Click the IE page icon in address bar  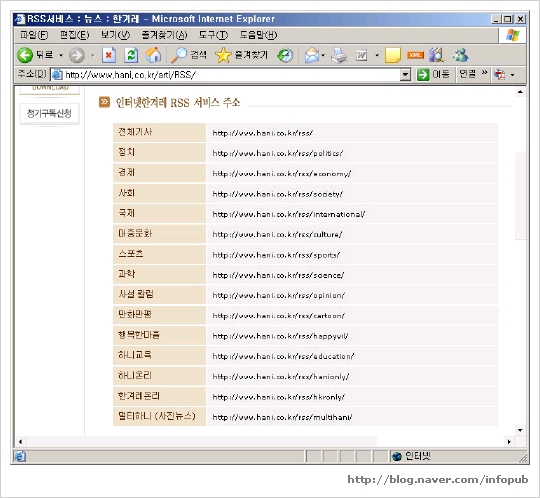(57, 74)
